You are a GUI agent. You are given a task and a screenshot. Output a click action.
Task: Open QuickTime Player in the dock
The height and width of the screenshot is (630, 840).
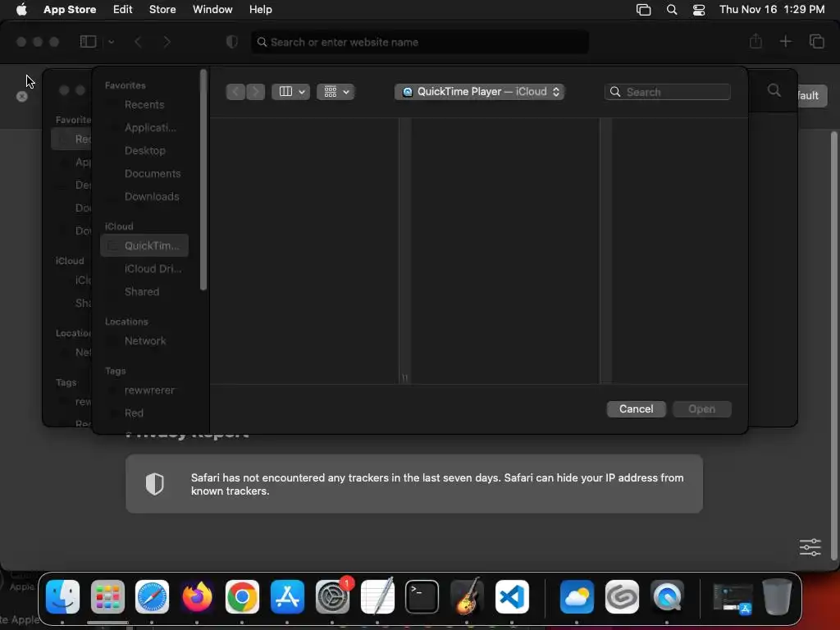point(667,596)
